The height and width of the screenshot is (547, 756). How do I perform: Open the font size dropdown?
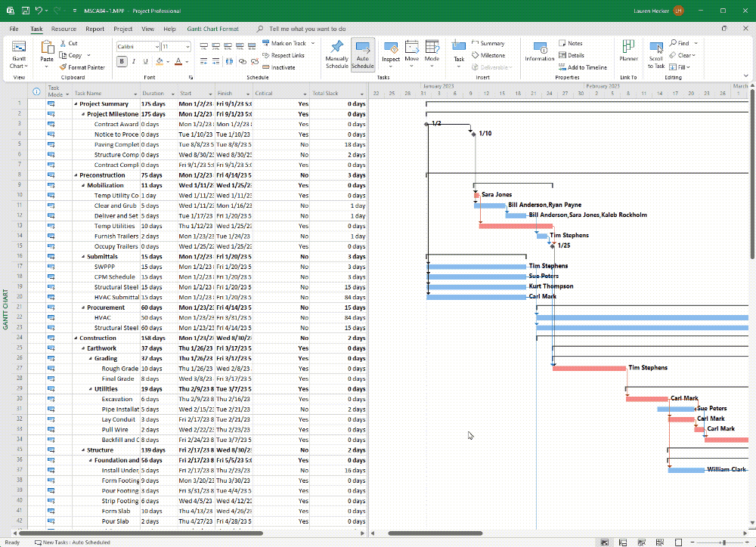(x=184, y=46)
